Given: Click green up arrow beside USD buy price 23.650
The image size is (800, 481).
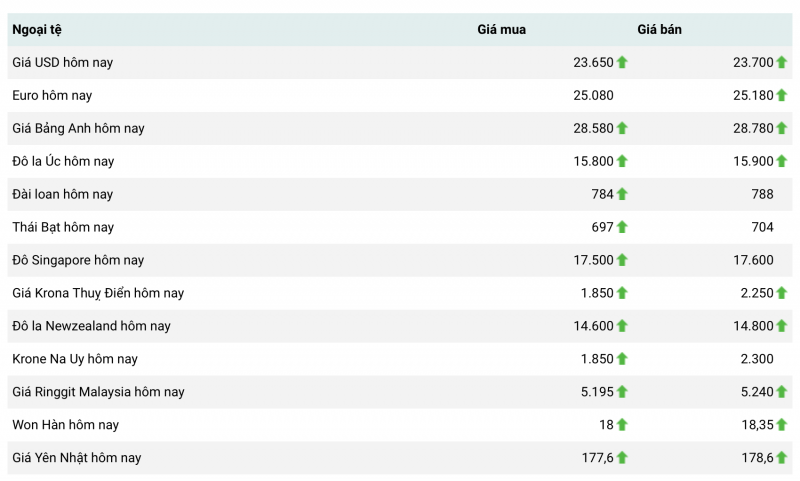Looking at the screenshot, I should 622,62.
